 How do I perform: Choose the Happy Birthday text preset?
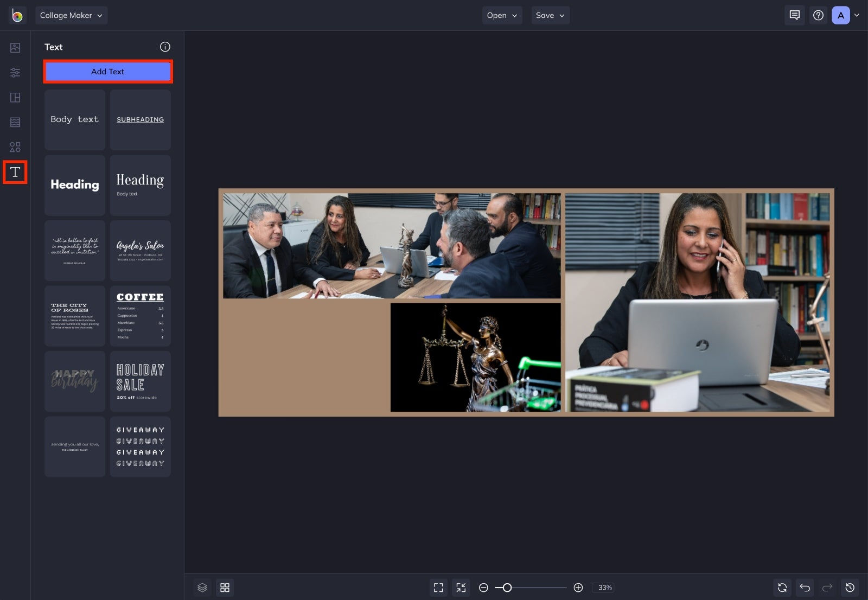coord(75,381)
